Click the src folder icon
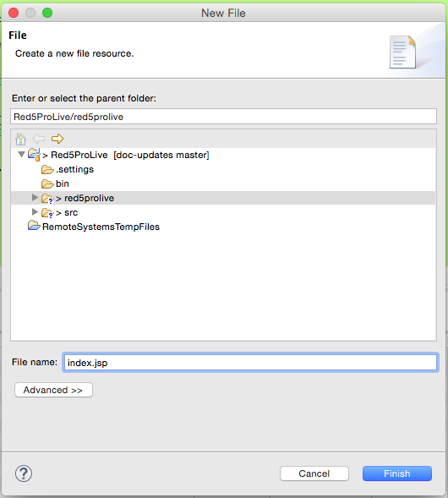Screen dimensions: 448x498 tap(47, 213)
